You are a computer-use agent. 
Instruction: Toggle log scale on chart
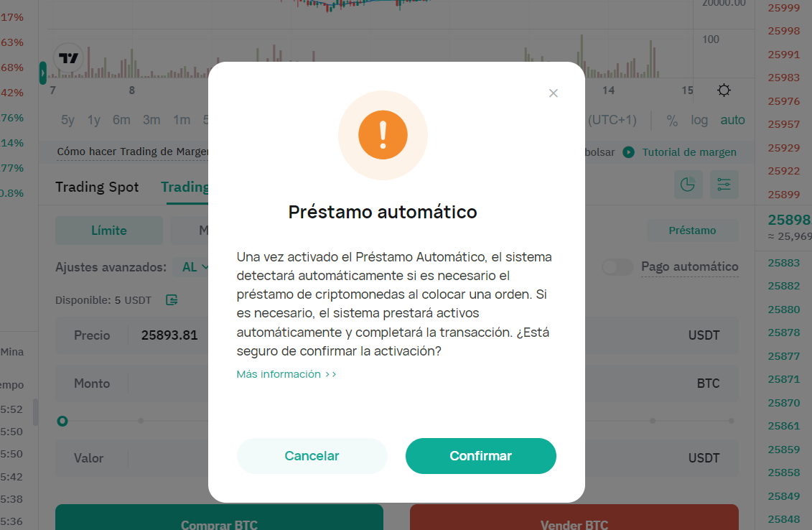coord(699,120)
